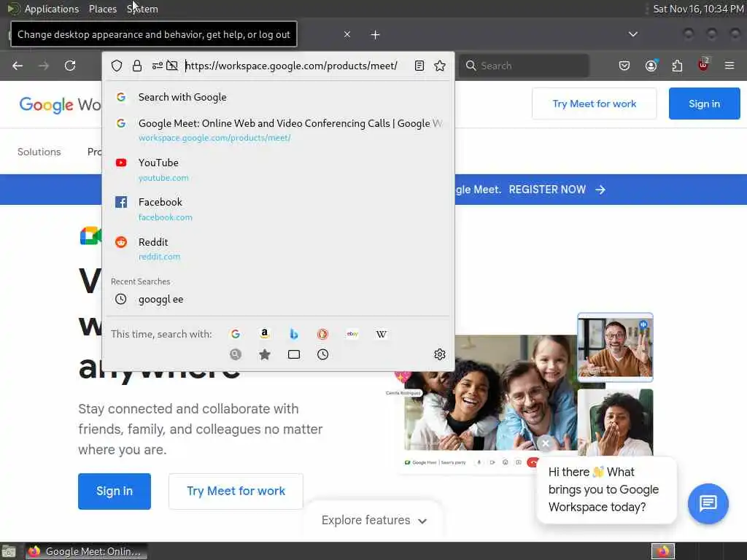Image resolution: width=747 pixels, height=560 pixels.
Task: Click the Search box in the toolbar
Action: coord(524,66)
